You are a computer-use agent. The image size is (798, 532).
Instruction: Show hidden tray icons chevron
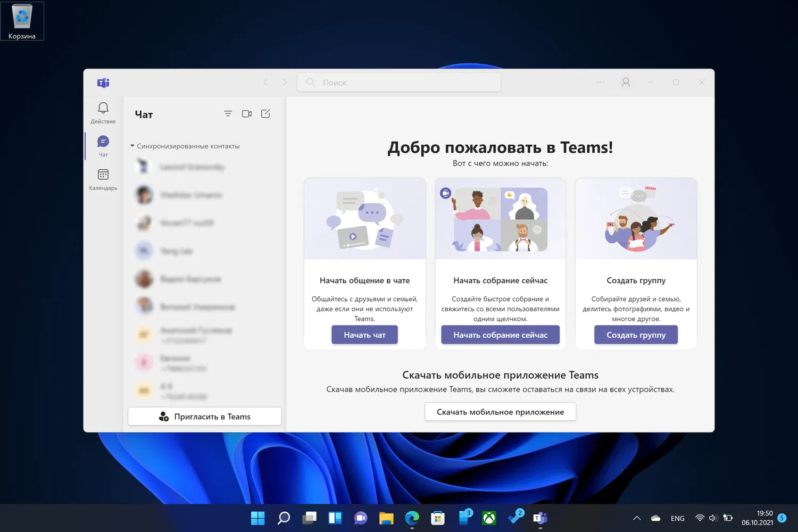point(637,518)
